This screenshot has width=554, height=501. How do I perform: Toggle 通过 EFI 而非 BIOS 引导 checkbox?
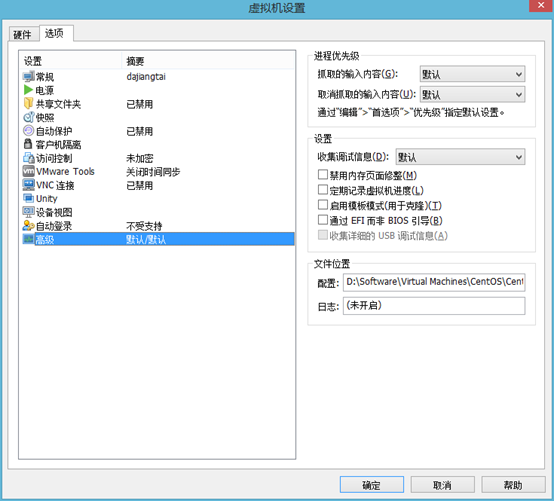point(323,220)
